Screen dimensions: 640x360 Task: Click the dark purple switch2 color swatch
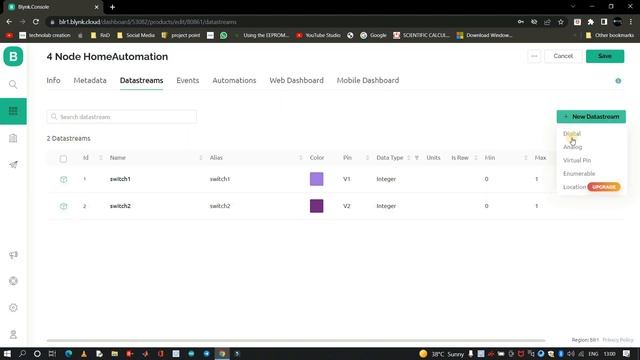[316, 206]
